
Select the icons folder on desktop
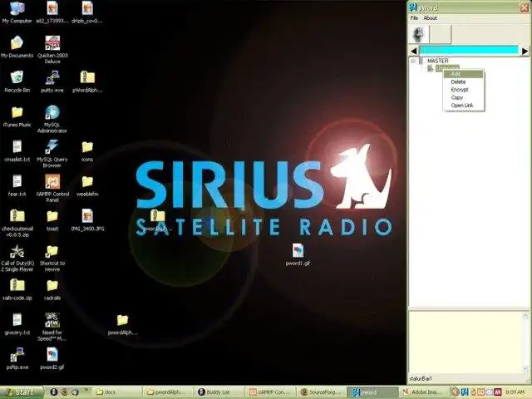click(x=87, y=150)
